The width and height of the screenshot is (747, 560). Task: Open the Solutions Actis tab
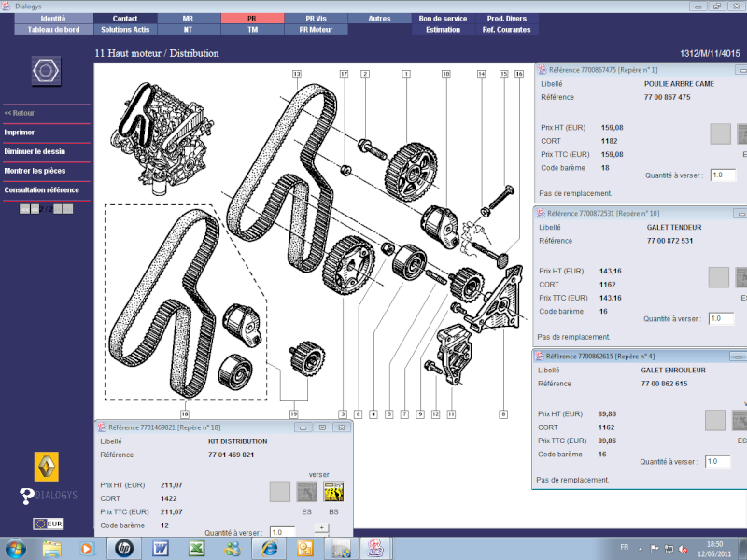point(125,30)
